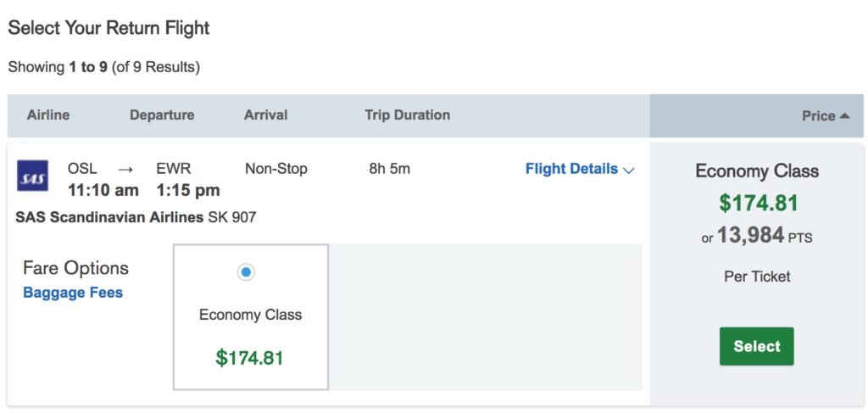Click the Price sort triangle icon
The height and width of the screenshot is (414, 868).
(844, 115)
